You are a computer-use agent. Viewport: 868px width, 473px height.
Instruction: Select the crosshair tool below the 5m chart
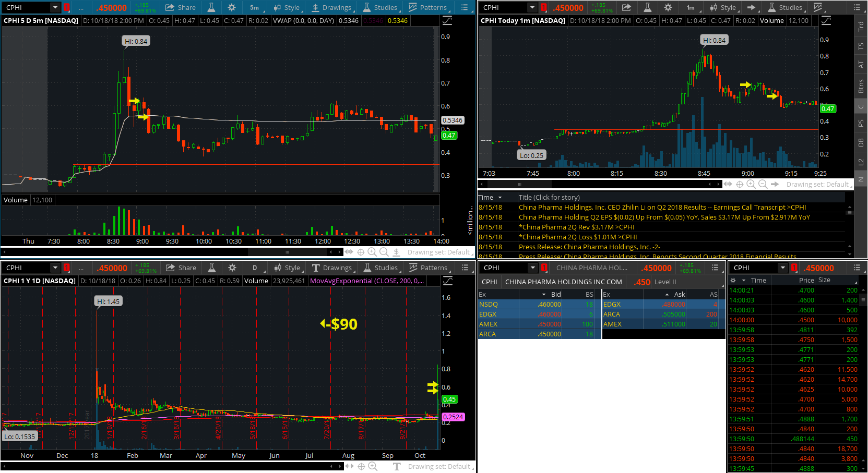tap(361, 252)
